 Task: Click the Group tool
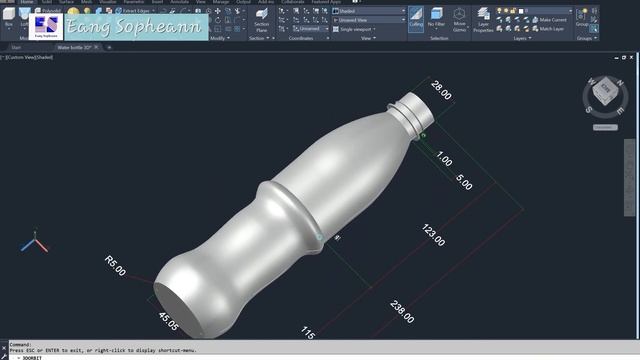coord(581,17)
